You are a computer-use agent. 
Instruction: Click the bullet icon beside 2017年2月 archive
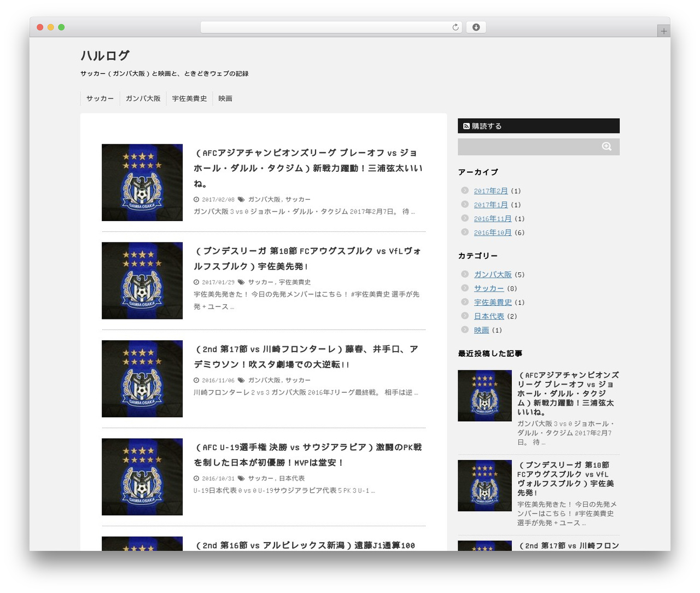[x=465, y=190]
